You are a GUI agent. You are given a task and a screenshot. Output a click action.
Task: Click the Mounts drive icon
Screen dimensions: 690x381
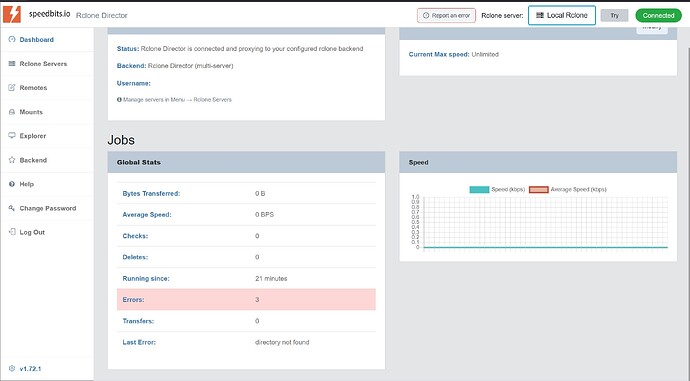[12, 112]
